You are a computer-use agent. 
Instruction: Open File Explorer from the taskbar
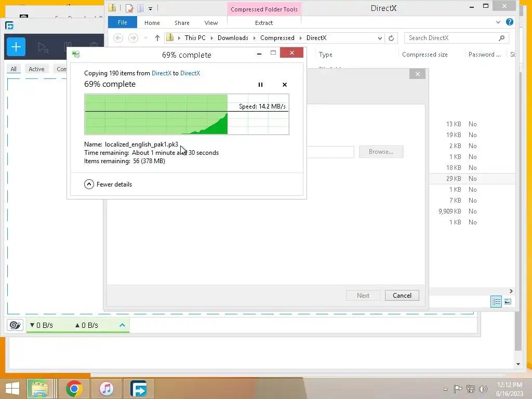pyautogui.click(x=39, y=389)
